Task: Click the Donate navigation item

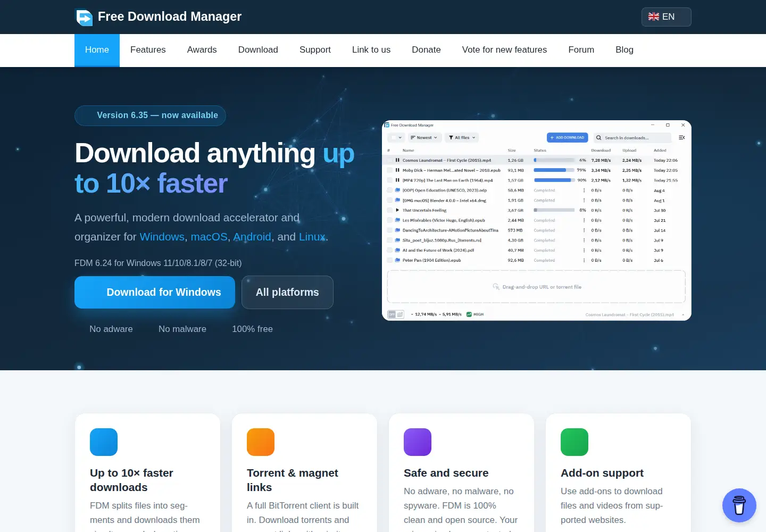Action: [x=426, y=50]
